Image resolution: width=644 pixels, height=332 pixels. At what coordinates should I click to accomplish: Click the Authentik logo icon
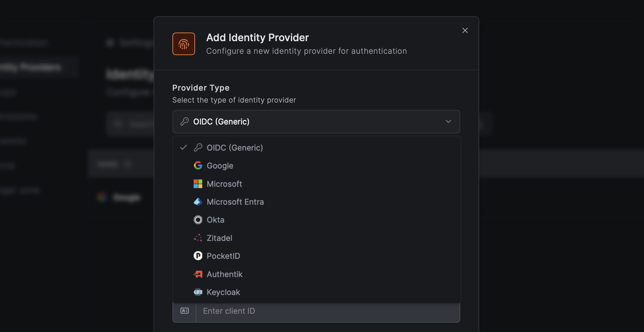coord(198,274)
